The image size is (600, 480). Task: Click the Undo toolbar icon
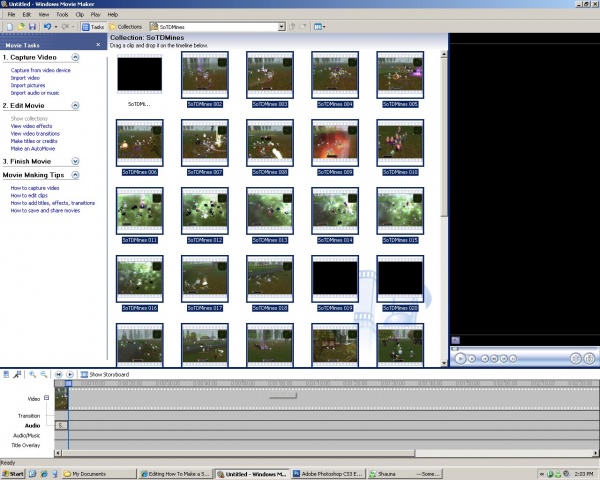tap(47, 26)
